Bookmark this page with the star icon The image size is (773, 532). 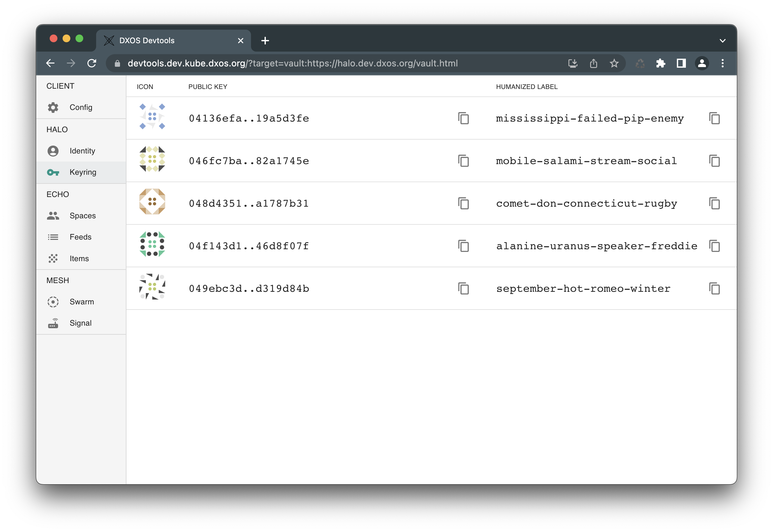point(614,63)
